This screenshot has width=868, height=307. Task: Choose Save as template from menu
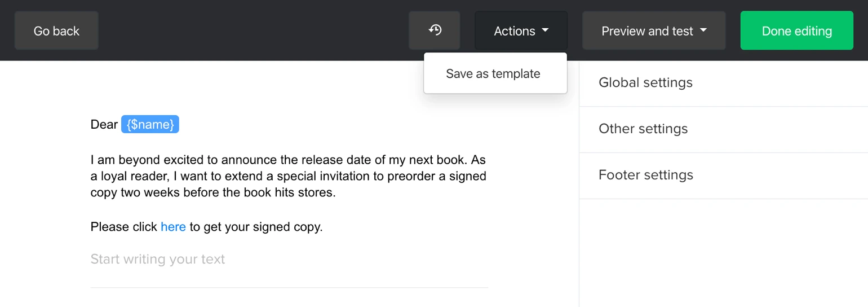point(493,74)
